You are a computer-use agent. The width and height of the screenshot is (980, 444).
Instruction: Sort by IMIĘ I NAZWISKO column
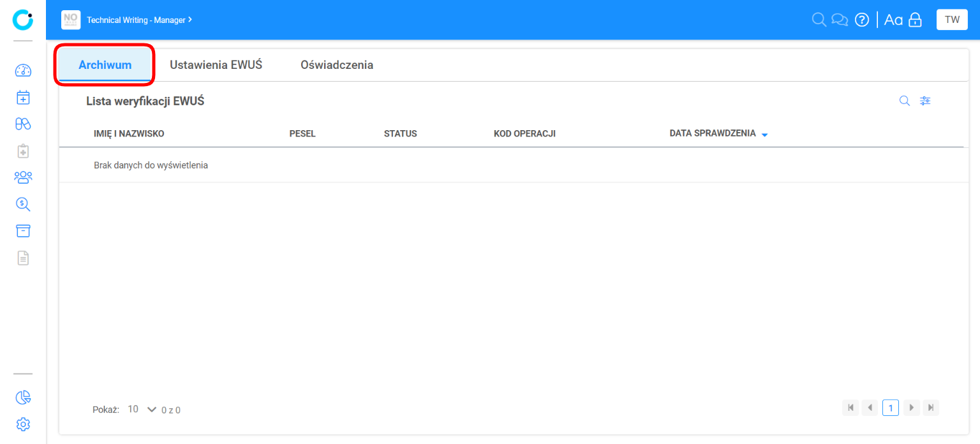[129, 134]
